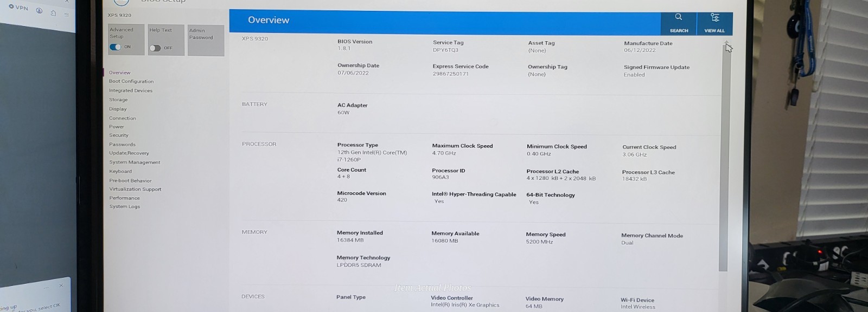Select Virtualization Support in the sidebar

tap(136, 189)
